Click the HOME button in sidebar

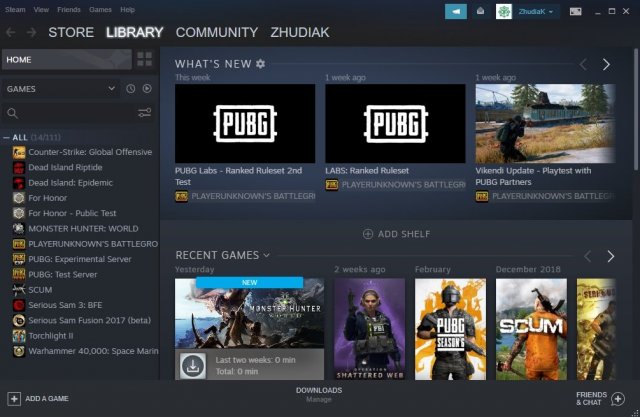coord(67,60)
